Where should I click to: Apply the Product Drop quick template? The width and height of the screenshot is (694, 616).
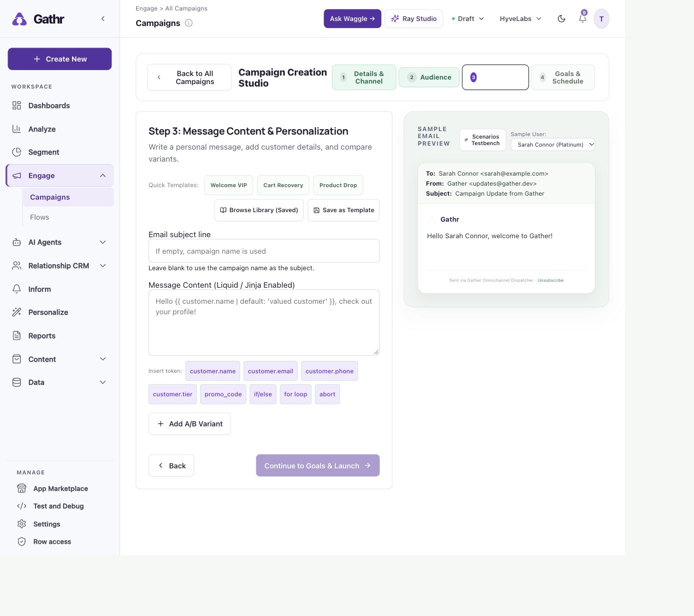(338, 185)
